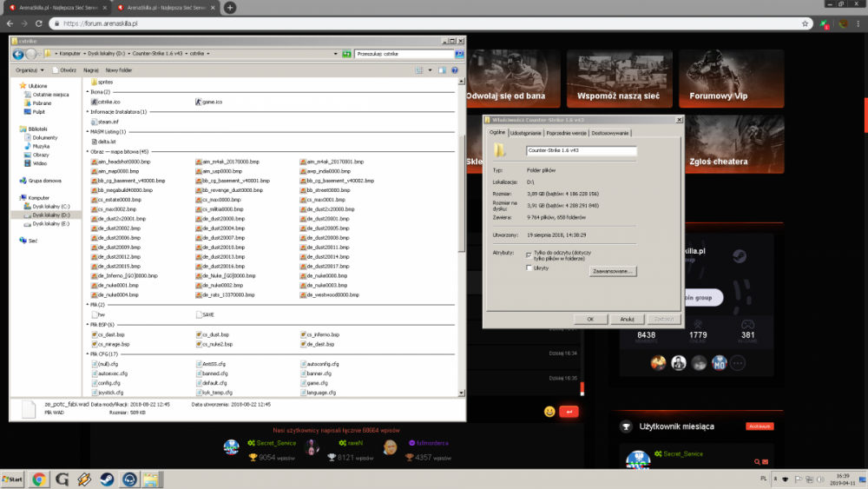This screenshot has height=489, width=868.
Task: Select the steam.inf file
Action: 105,122
